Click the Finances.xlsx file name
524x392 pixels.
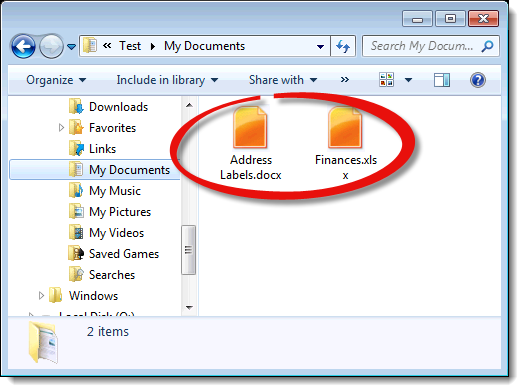pyautogui.click(x=346, y=167)
